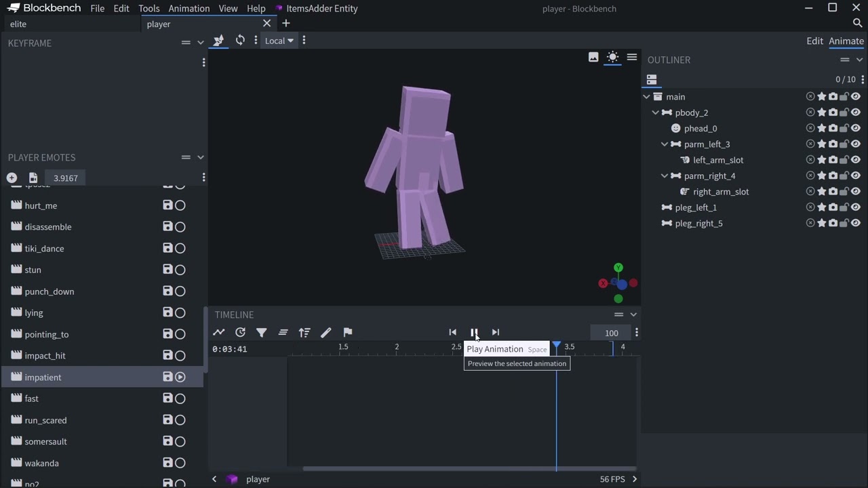Toggle playback circle for somersault
Image resolution: width=868 pixels, height=488 pixels.
[180, 441]
